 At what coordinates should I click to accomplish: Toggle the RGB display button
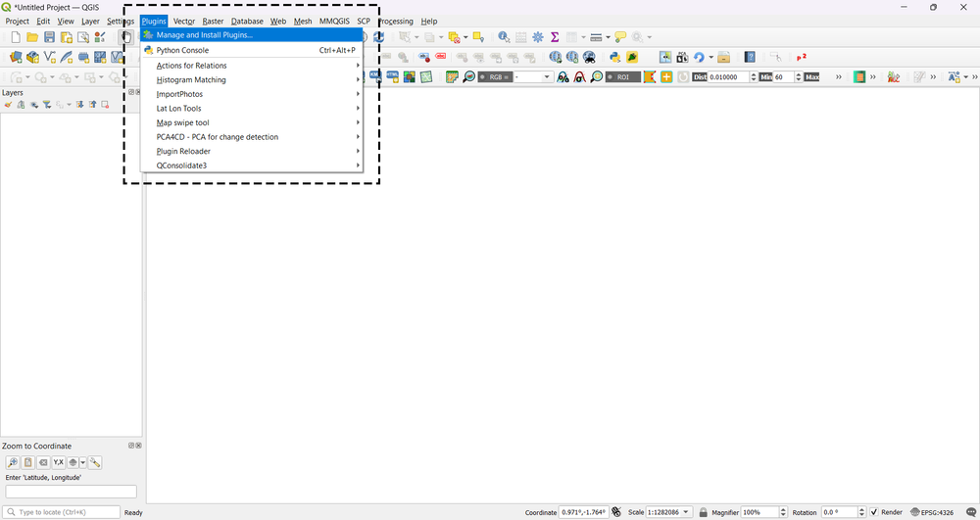(495, 76)
